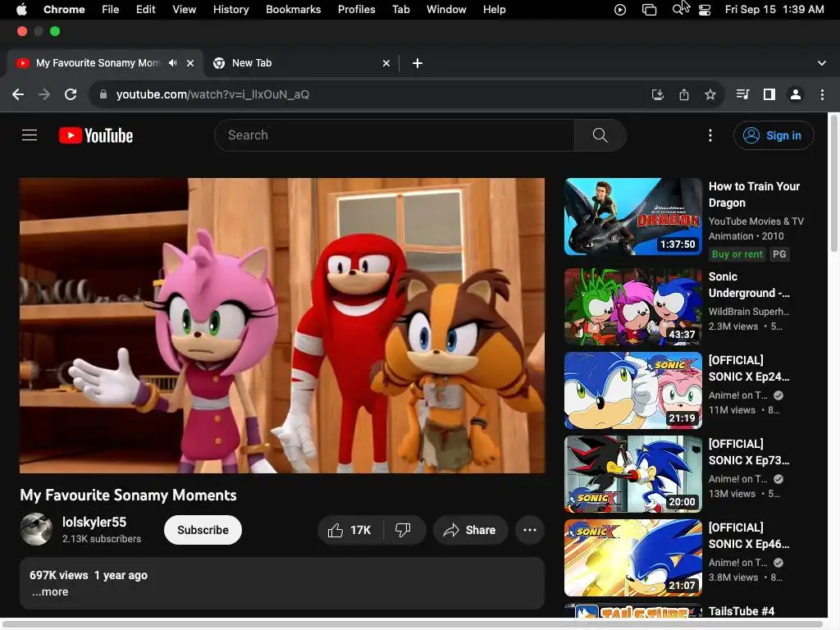The image size is (840, 630).
Task: Mute tab via speaker icon
Action: click(172, 63)
